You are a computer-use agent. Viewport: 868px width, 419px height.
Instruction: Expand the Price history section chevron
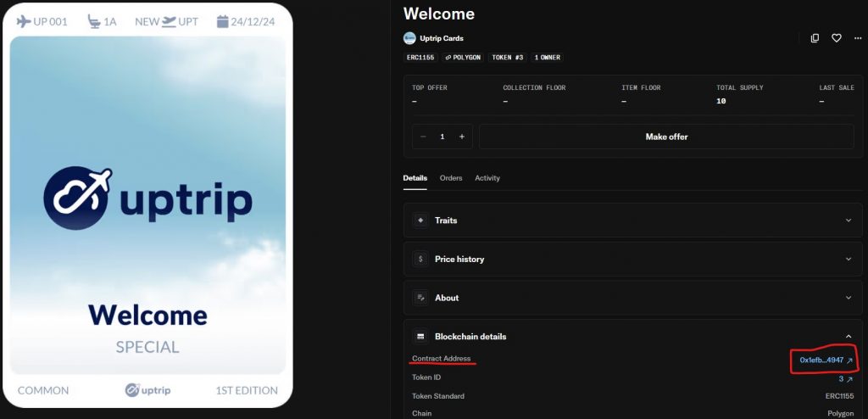click(x=849, y=259)
